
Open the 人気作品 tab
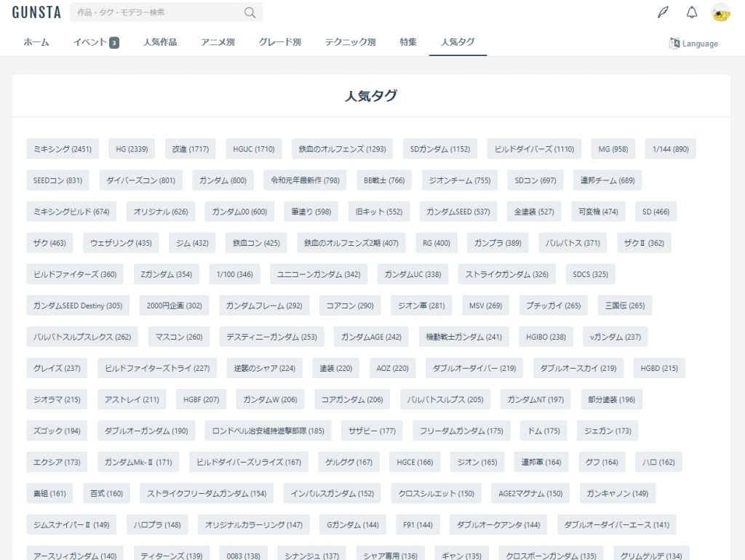[x=160, y=42]
